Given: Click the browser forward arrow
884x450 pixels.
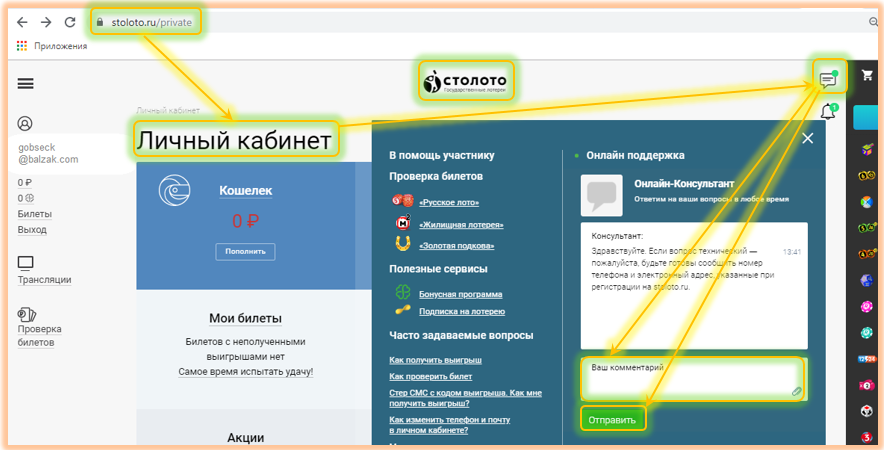Looking at the screenshot, I should tap(46, 22).
